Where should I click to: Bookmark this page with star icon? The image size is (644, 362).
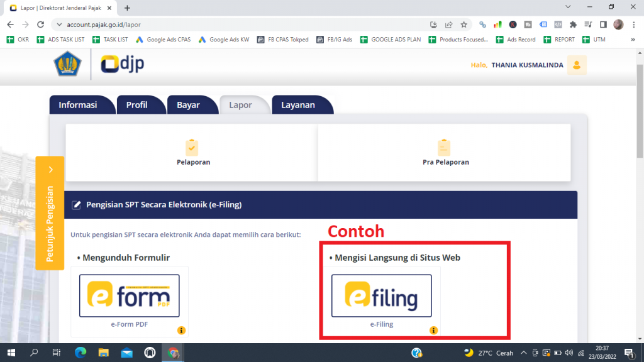point(464,25)
